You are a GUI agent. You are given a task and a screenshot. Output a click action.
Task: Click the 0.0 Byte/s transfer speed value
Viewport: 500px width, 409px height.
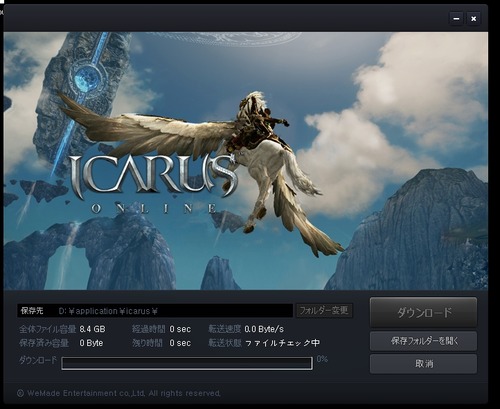point(264,329)
